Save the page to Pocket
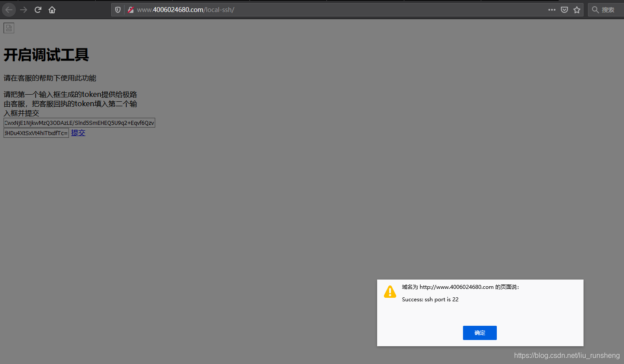 (x=564, y=10)
